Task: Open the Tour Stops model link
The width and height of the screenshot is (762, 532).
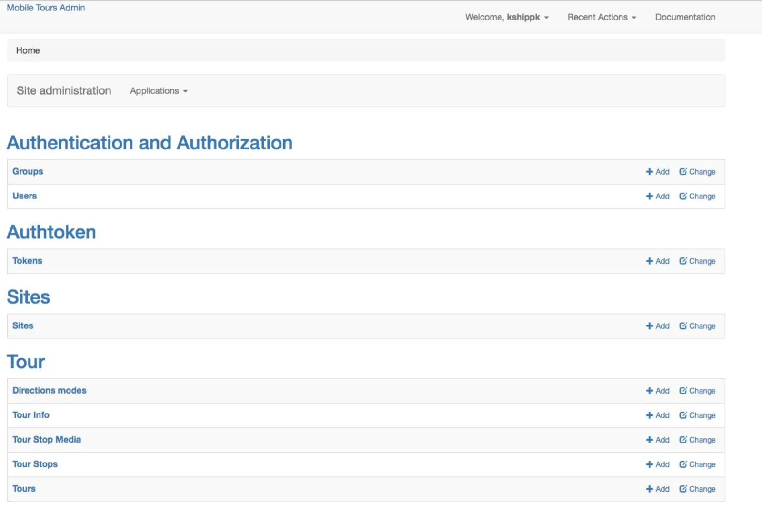Action: click(x=35, y=464)
